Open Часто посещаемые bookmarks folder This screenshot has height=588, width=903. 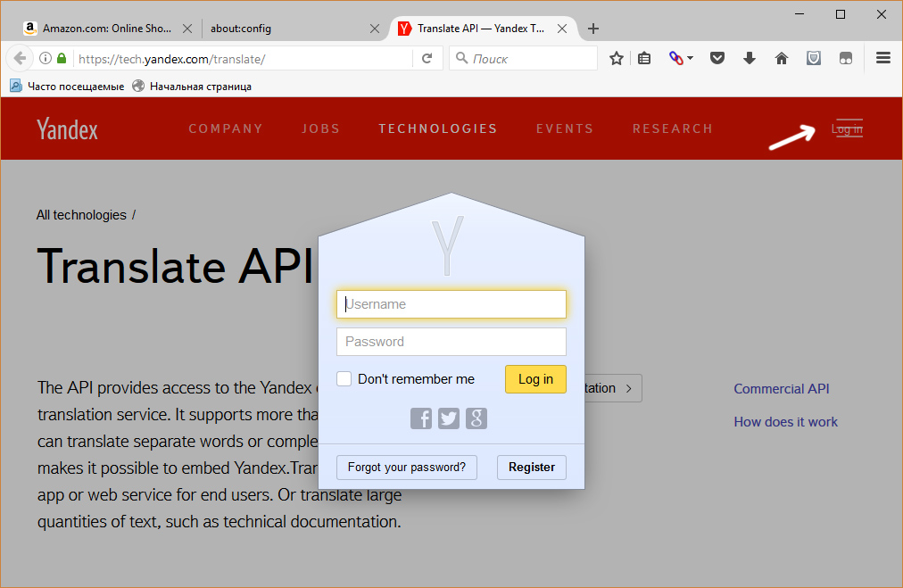pos(67,87)
